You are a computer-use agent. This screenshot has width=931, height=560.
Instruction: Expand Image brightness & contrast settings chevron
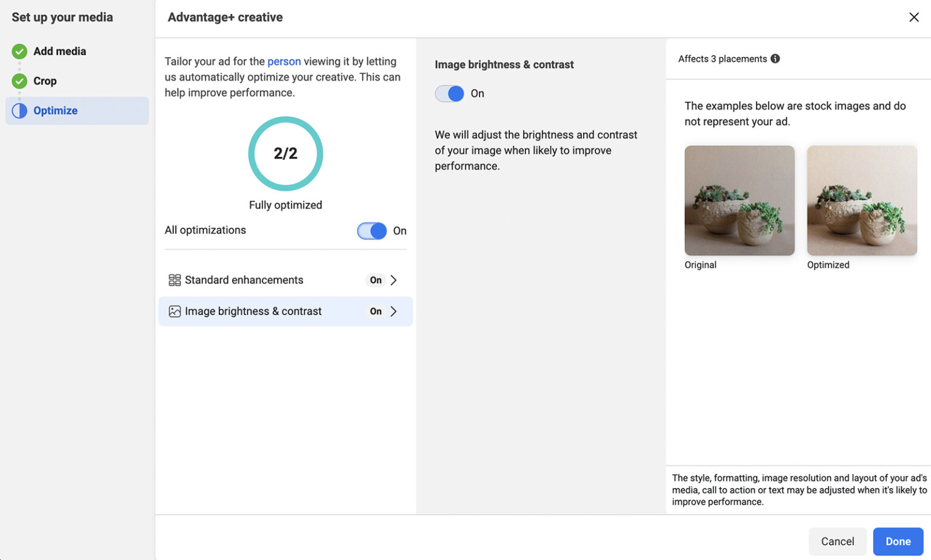point(393,311)
